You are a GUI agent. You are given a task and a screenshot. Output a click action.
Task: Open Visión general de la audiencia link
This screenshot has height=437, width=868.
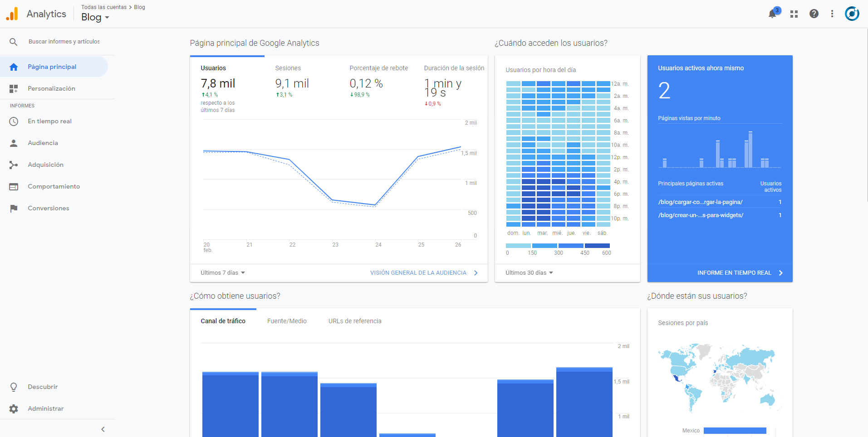pos(424,273)
